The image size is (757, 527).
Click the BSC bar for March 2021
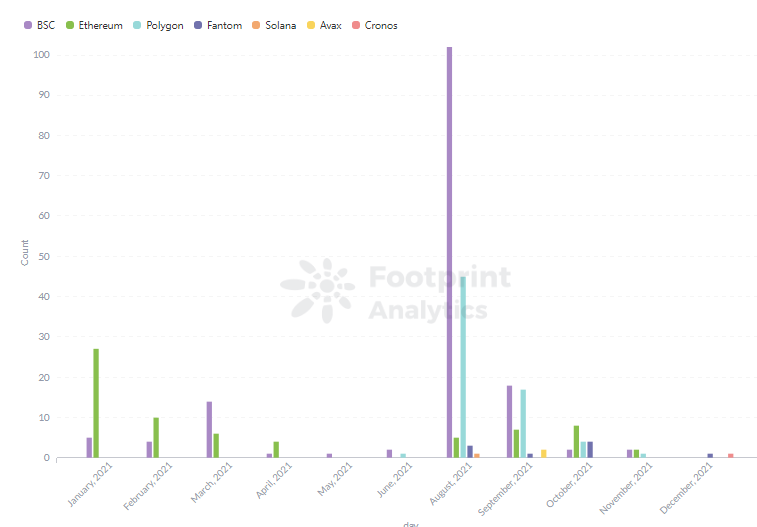tap(209, 430)
